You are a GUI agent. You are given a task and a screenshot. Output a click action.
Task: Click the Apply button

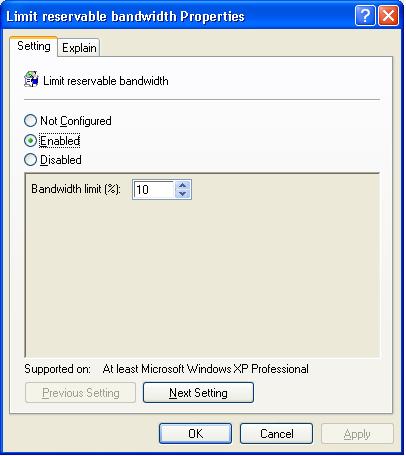(357, 434)
